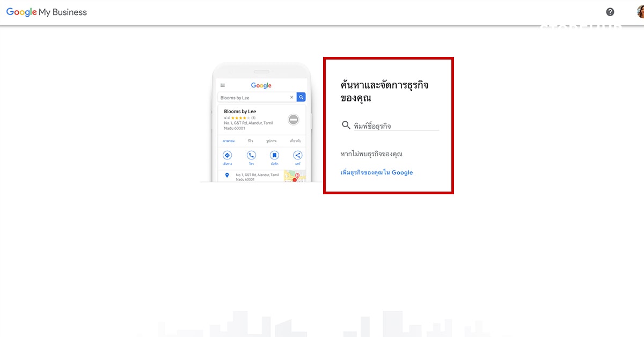Click the text หากไม่พบธุรกิจของคุณ
This screenshot has height=337, width=644.
tap(371, 154)
